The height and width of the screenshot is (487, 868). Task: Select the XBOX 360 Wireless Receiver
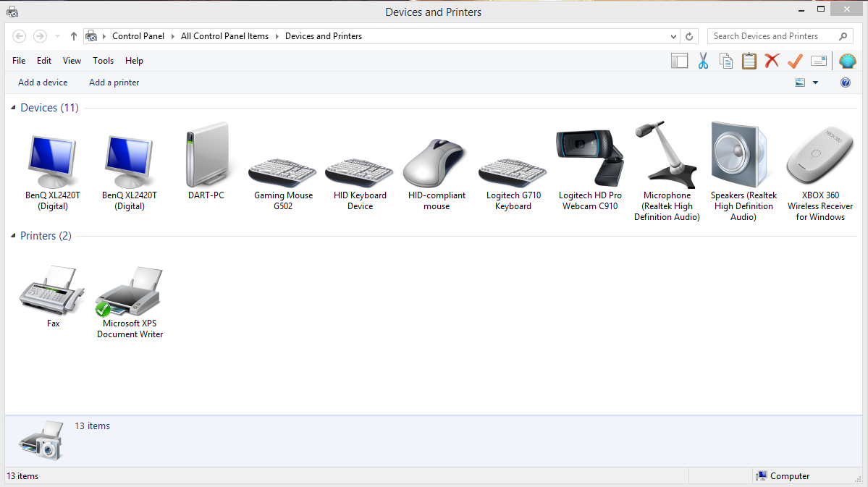pyautogui.click(x=820, y=174)
